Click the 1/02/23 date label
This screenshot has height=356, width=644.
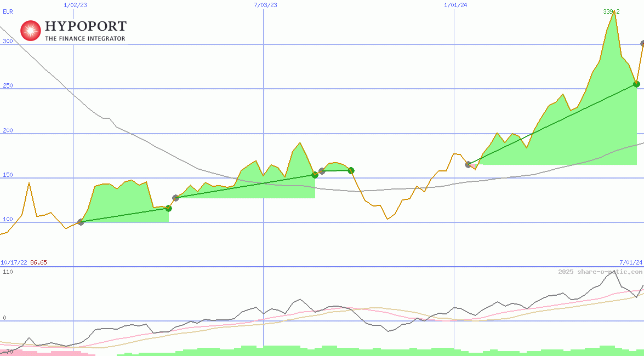75,5
